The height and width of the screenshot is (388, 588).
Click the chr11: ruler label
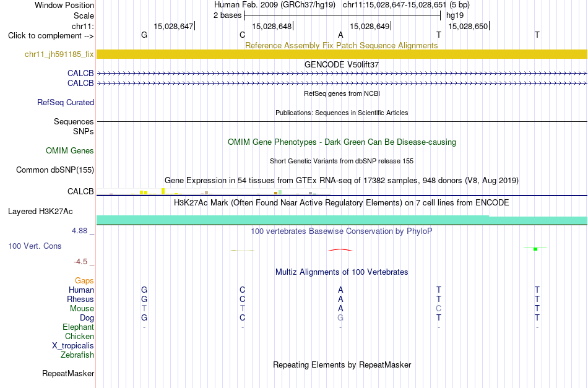(x=83, y=26)
